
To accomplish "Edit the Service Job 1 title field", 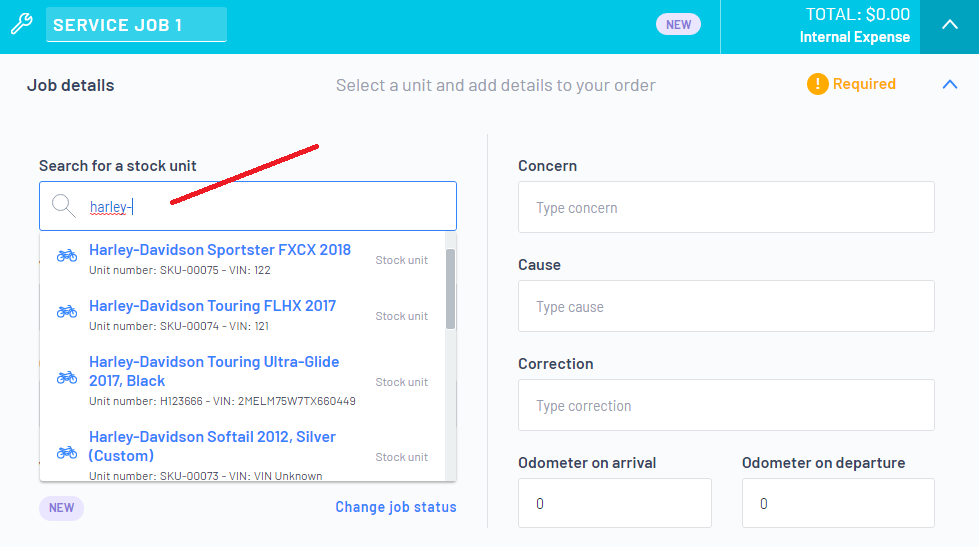I will point(136,25).
